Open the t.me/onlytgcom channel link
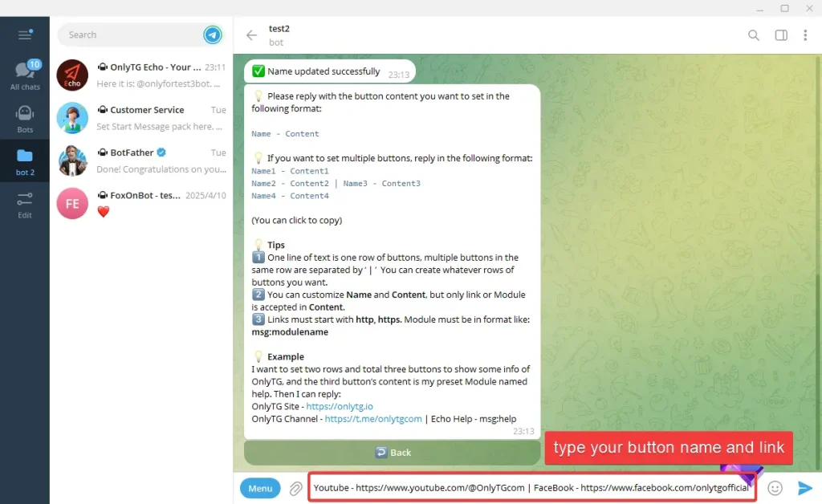This screenshot has width=822, height=504. click(x=373, y=419)
